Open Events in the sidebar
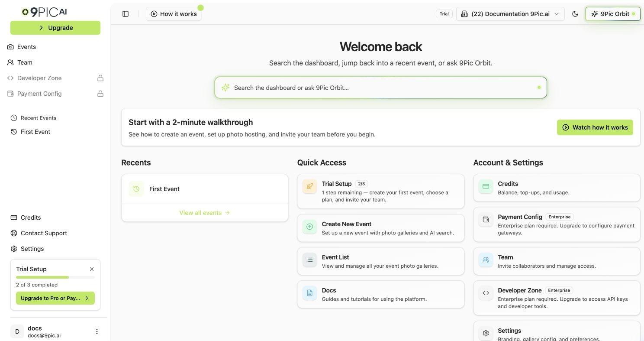Viewport: 644px width, 341px height. [x=55, y=47]
